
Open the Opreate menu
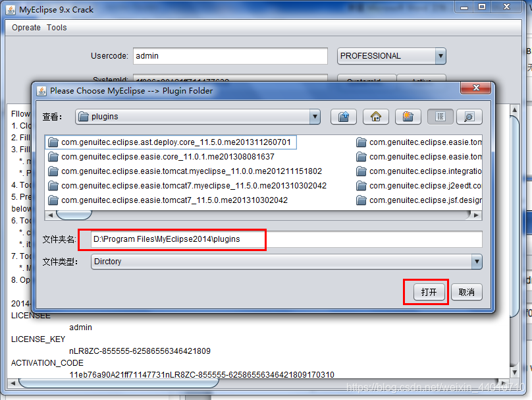(x=26, y=28)
